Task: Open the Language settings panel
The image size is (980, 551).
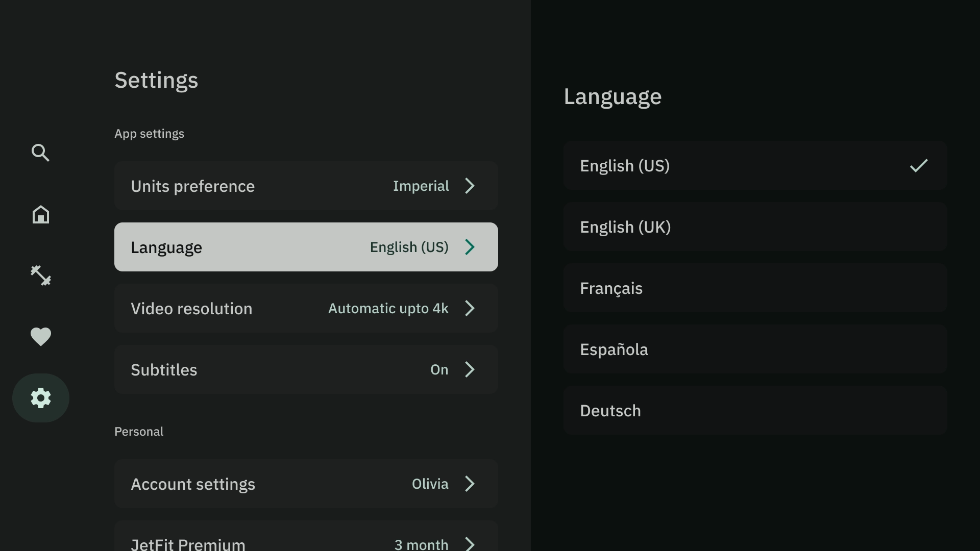Action: [x=306, y=247]
